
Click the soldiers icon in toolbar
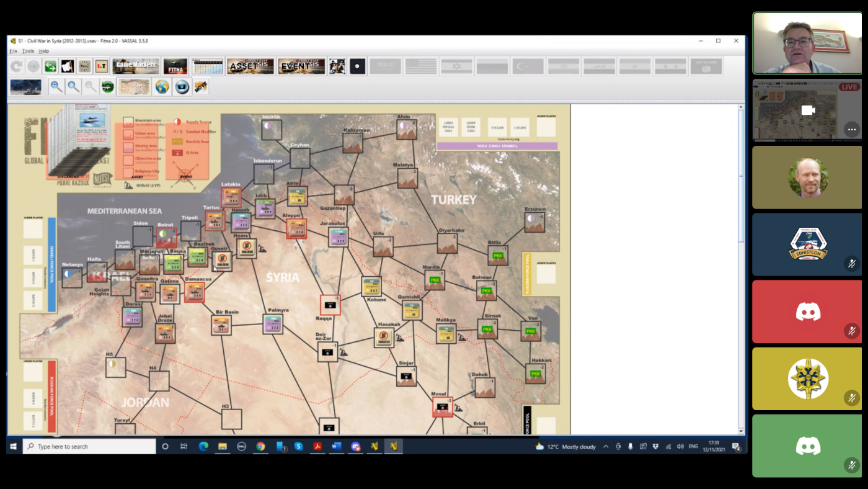point(337,66)
